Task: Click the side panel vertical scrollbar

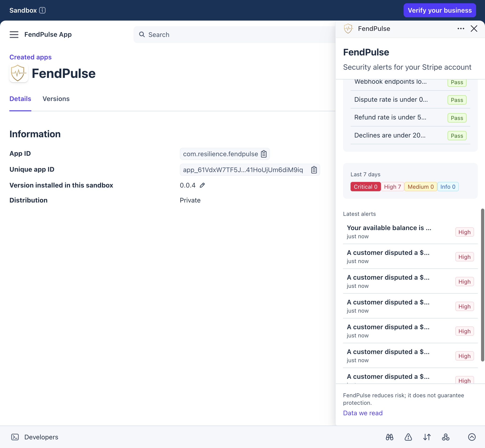Action: (482, 285)
